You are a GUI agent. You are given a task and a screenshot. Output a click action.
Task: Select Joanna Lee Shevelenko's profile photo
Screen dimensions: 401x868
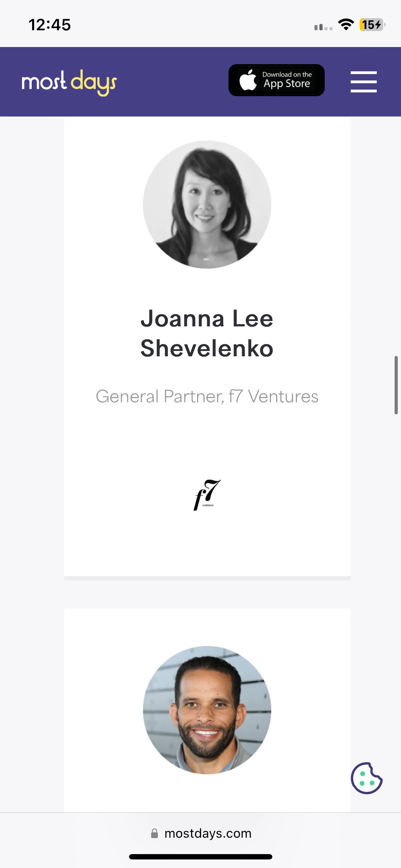pyautogui.click(x=207, y=205)
